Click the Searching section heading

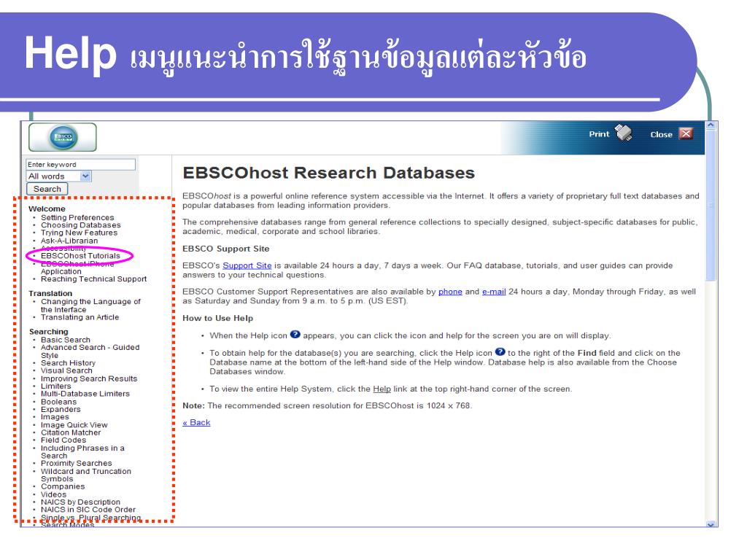(x=49, y=332)
